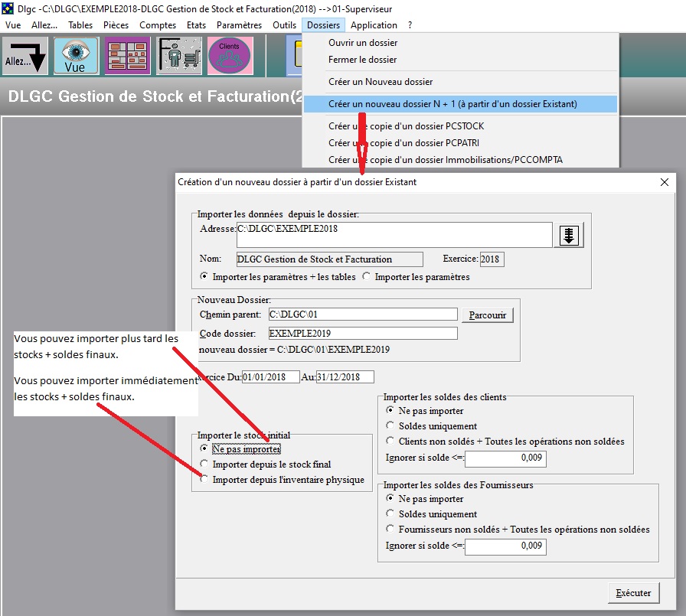The width and height of the screenshot is (686, 616).
Task: Click the Code dossier field
Action: pos(363,333)
